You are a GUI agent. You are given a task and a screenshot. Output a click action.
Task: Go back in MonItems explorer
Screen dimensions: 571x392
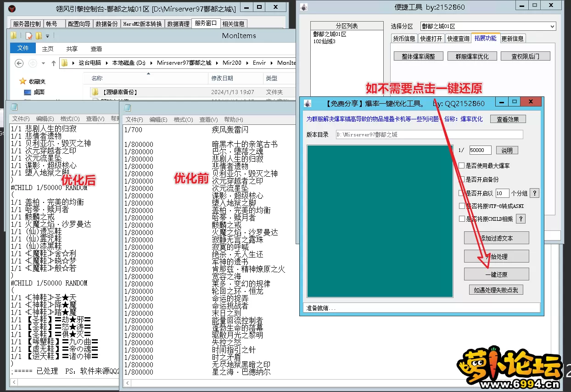(x=19, y=63)
